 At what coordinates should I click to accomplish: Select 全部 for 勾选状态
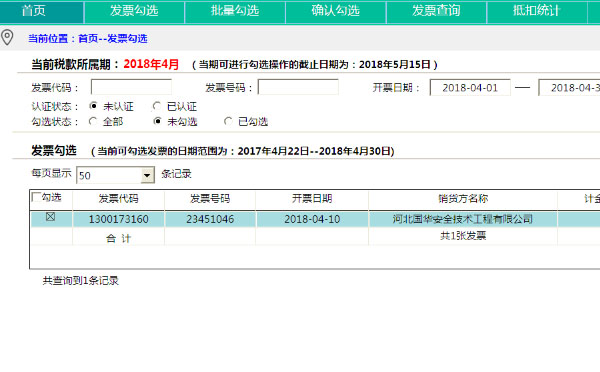pyautogui.click(x=93, y=121)
